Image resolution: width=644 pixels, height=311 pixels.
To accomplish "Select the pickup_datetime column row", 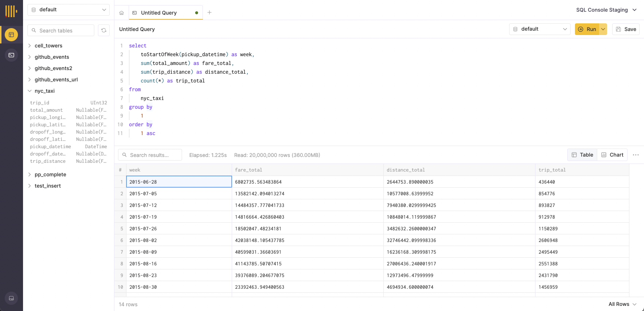I will point(69,147).
